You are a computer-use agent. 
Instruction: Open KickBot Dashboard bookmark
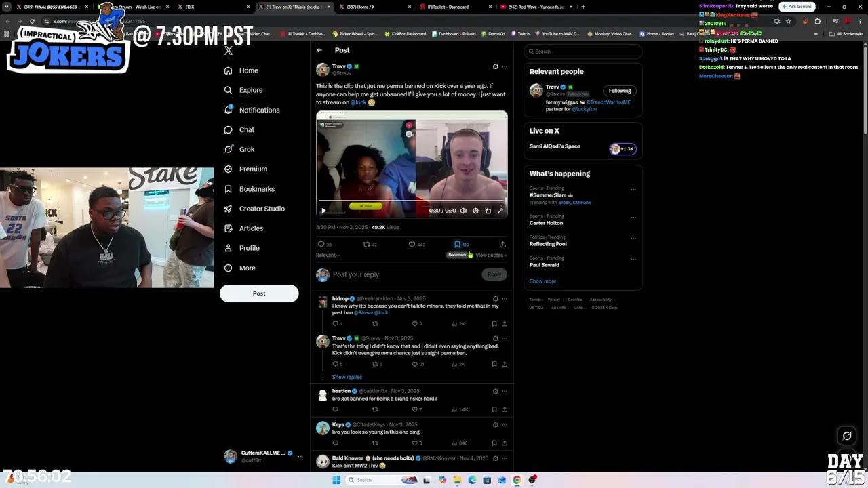[404, 34]
